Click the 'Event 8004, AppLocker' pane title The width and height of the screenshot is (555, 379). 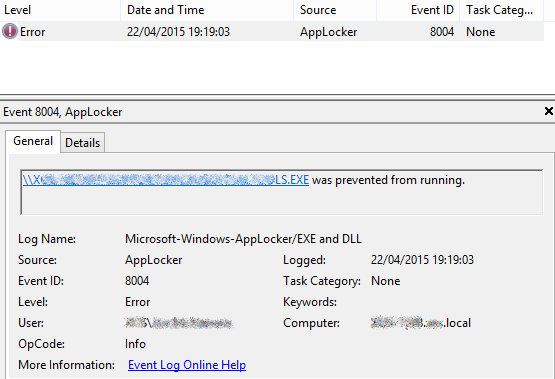tap(63, 112)
